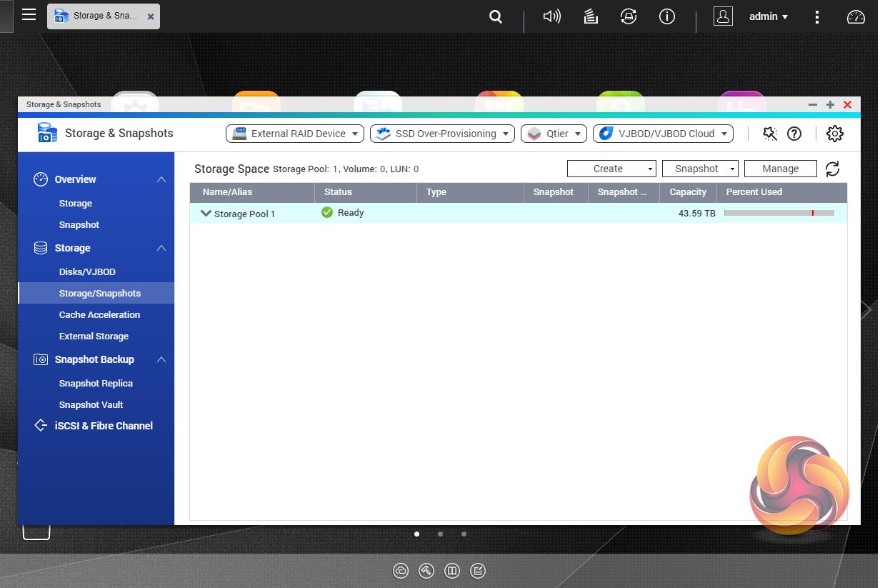The image size is (880, 588).
Task: Refresh the storage space list
Action: (x=832, y=169)
